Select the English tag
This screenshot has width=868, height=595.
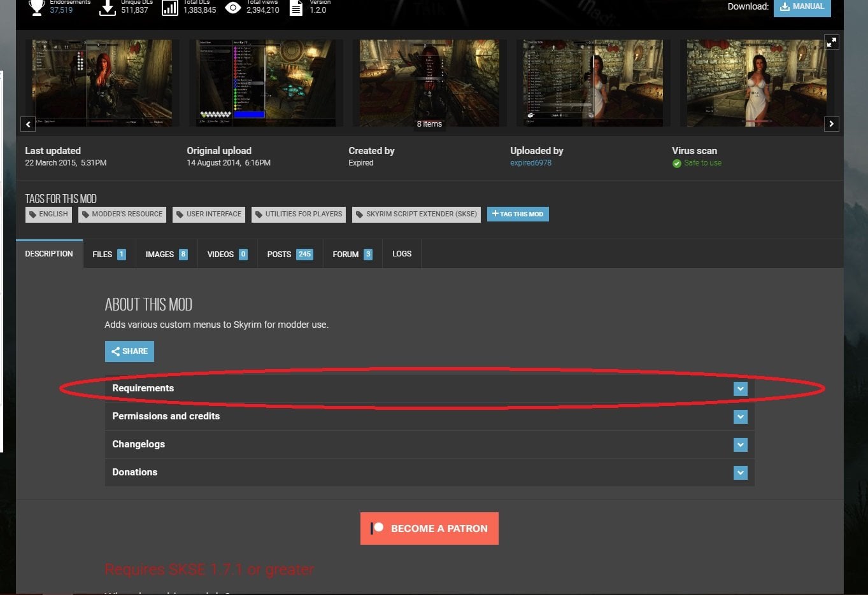[x=49, y=214]
